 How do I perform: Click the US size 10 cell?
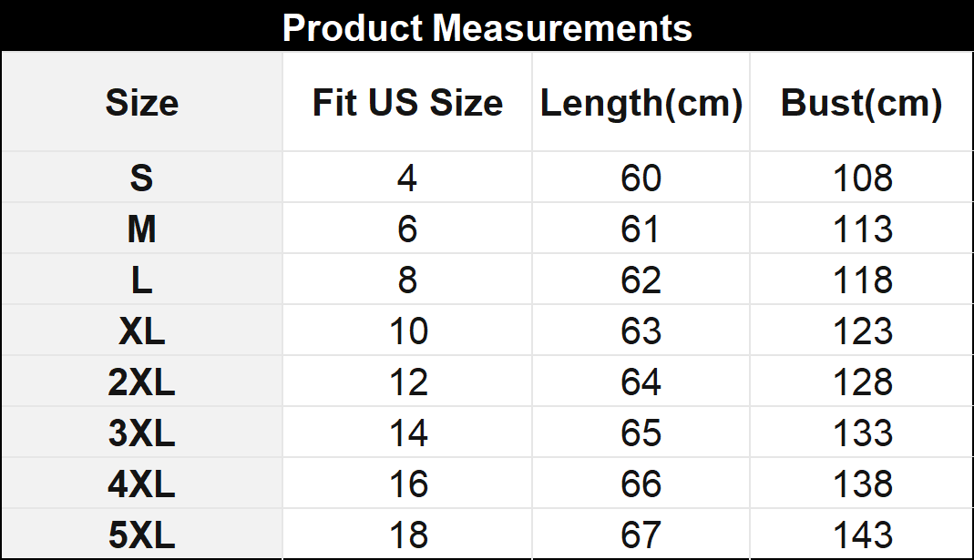407,331
